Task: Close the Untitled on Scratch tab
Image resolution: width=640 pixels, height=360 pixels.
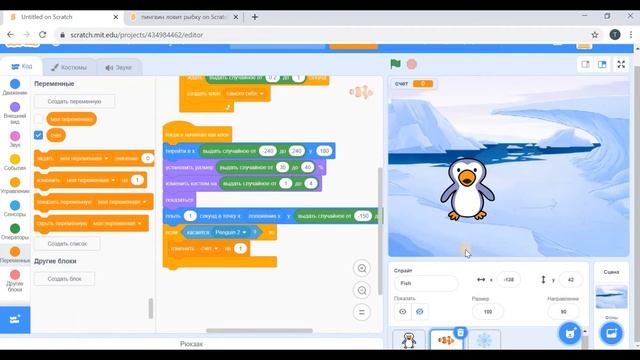Action: point(116,17)
